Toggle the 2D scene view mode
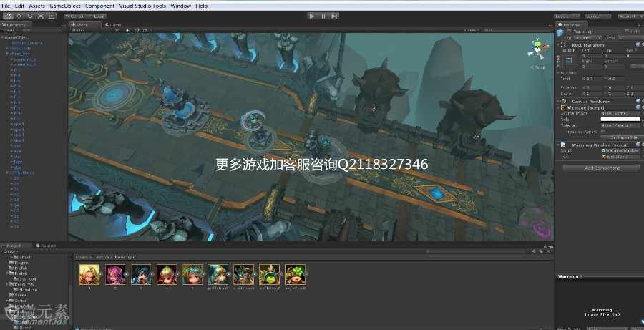Image resolution: width=644 pixels, height=330 pixels. pyautogui.click(x=117, y=30)
